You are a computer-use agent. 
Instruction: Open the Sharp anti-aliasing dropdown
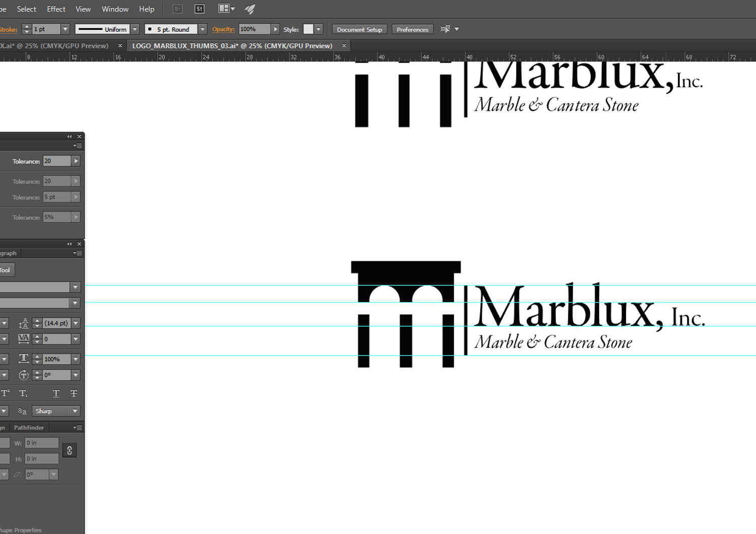(x=75, y=411)
